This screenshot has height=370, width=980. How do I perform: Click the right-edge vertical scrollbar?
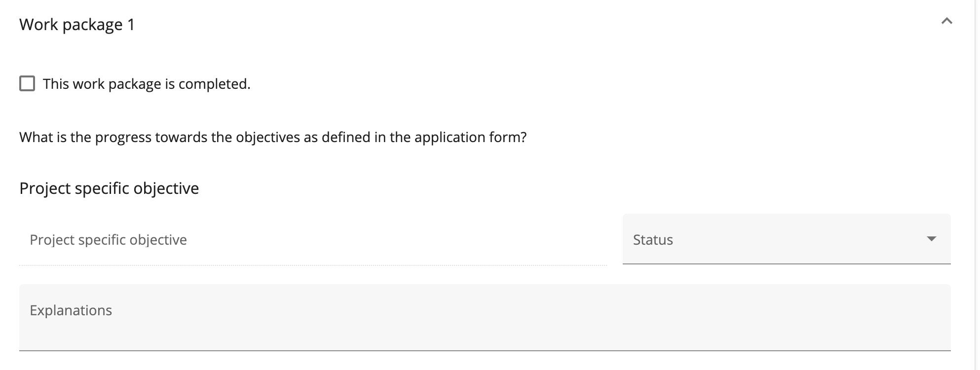pos(977,185)
